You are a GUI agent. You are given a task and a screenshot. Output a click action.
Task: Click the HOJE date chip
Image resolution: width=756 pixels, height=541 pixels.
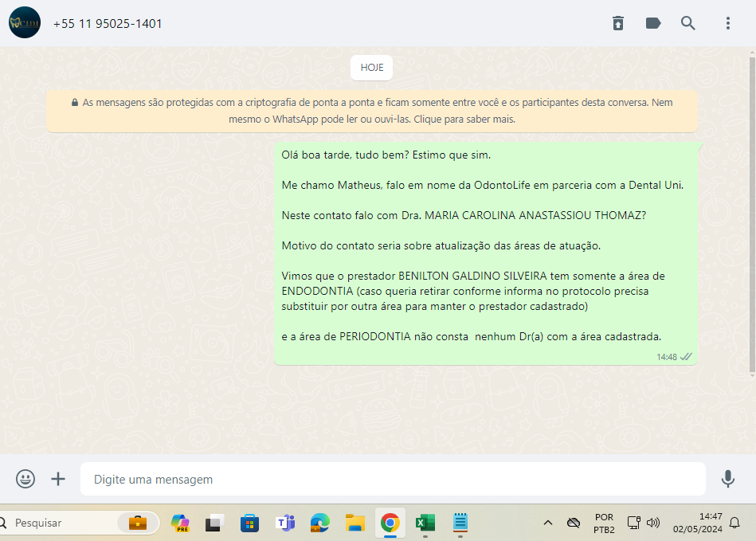(372, 68)
